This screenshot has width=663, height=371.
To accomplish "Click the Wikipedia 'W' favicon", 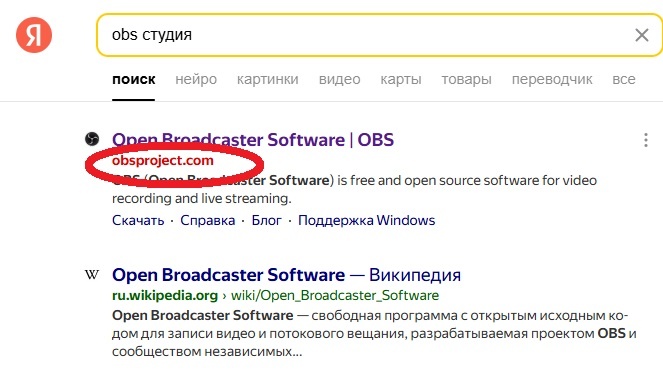I will click(92, 275).
